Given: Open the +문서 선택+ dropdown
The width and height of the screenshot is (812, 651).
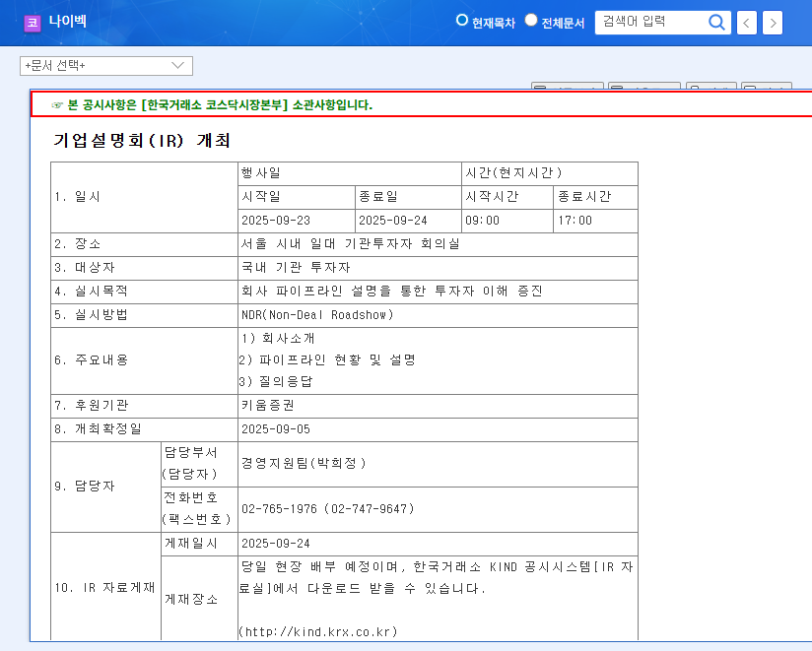Looking at the screenshot, I should point(106,66).
